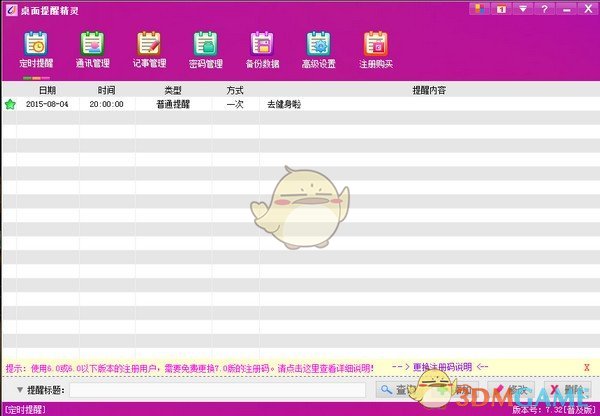Viewport: 600px width, 416px height.
Task: Click the 提醒内容 column header
Action: [428, 90]
